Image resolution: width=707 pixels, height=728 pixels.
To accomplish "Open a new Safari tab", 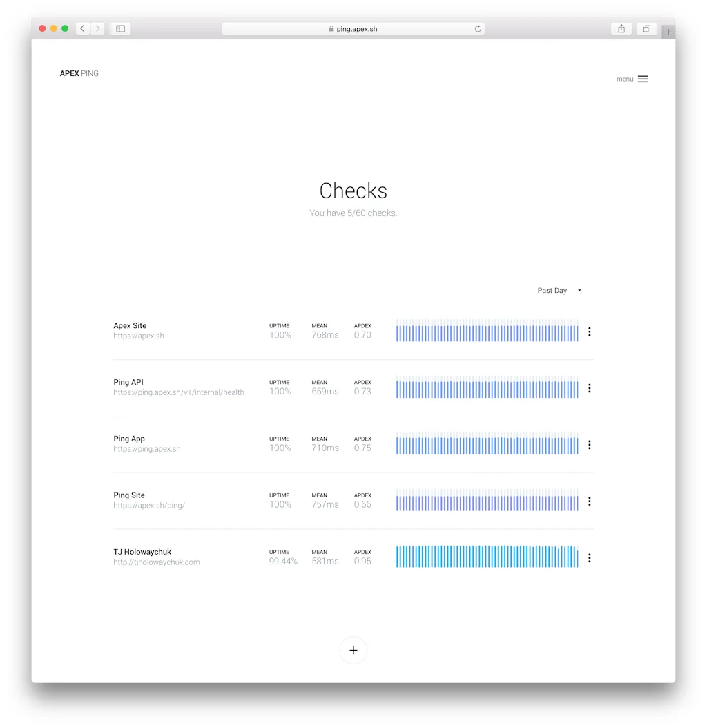I will click(x=668, y=32).
